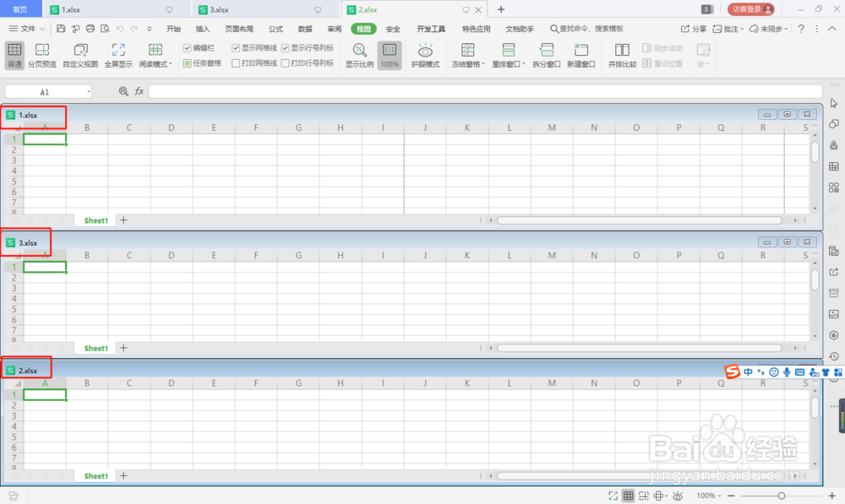Screen dimensions: 845x504
Task: Add a new sheet in 1.xlsx window
Action: pos(123,220)
